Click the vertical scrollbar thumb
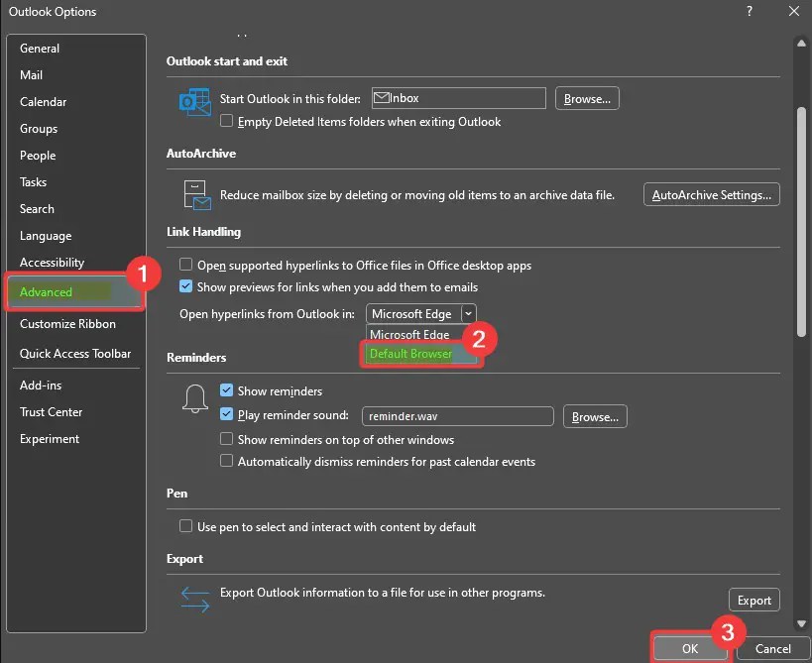Image resolution: width=812 pixels, height=663 pixels. tap(801, 222)
